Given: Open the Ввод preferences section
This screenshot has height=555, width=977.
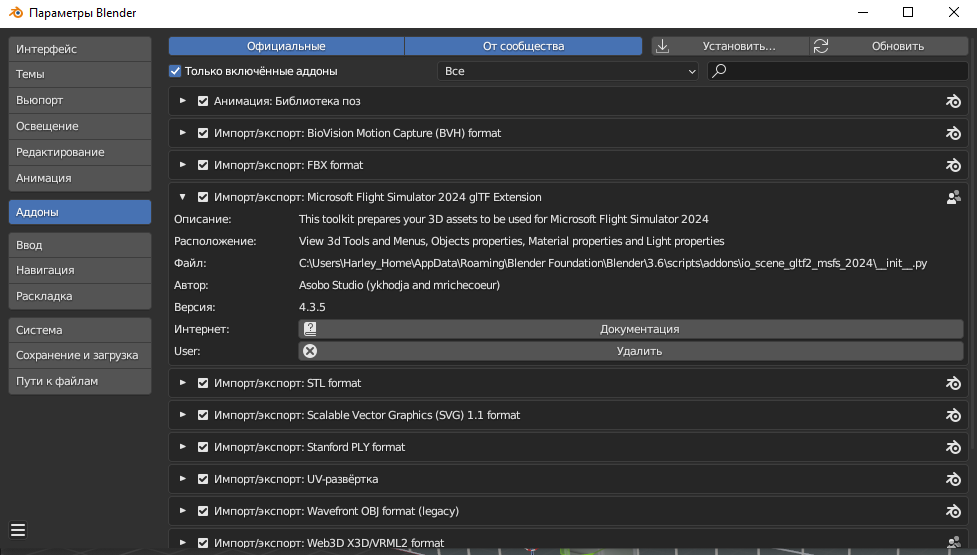Looking at the screenshot, I should (x=80, y=245).
